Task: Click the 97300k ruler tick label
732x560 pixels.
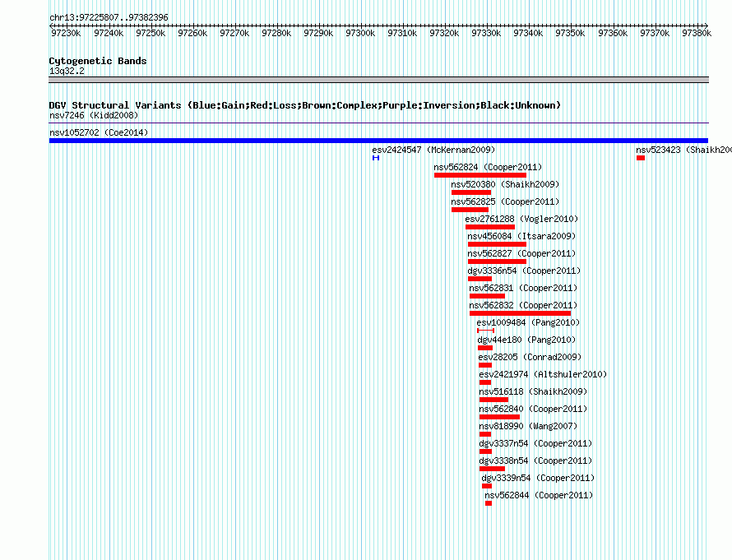Action: point(360,33)
